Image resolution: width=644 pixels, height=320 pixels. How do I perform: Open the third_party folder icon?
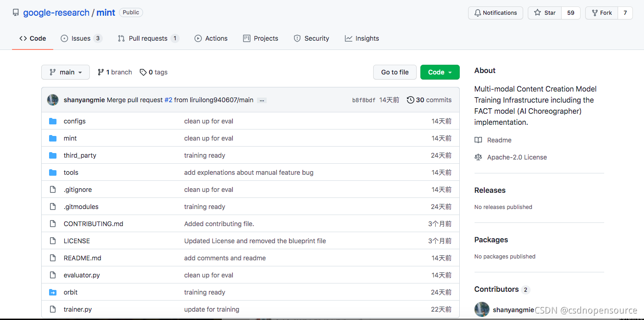click(x=53, y=155)
